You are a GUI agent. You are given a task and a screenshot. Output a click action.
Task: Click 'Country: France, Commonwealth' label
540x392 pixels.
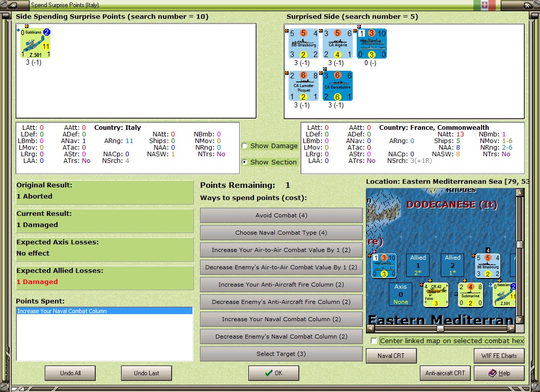pyautogui.click(x=434, y=127)
